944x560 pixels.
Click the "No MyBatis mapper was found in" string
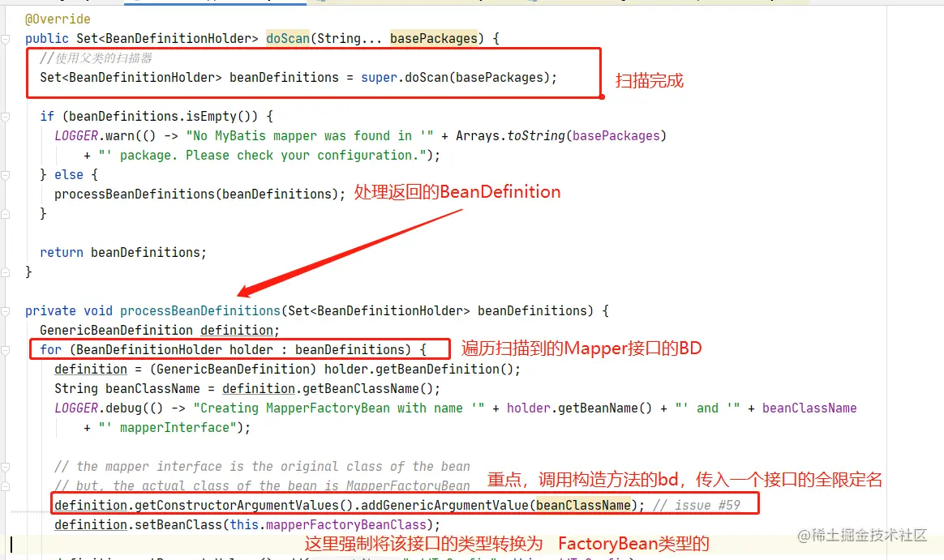[x=310, y=136]
